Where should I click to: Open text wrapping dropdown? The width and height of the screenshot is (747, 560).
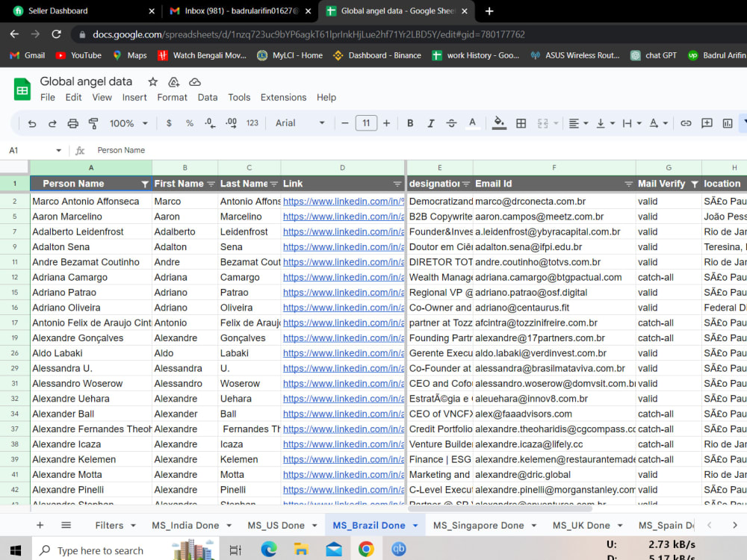pyautogui.click(x=632, y=123)
